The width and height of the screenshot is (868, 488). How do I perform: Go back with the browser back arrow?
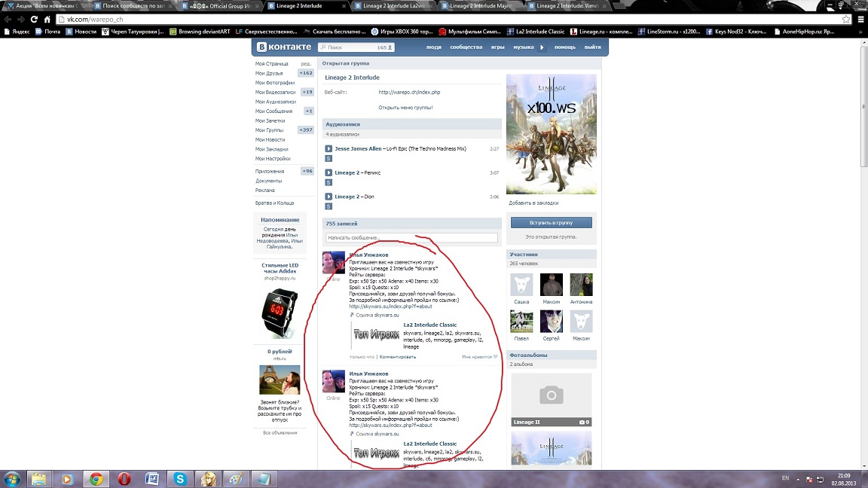8,19
